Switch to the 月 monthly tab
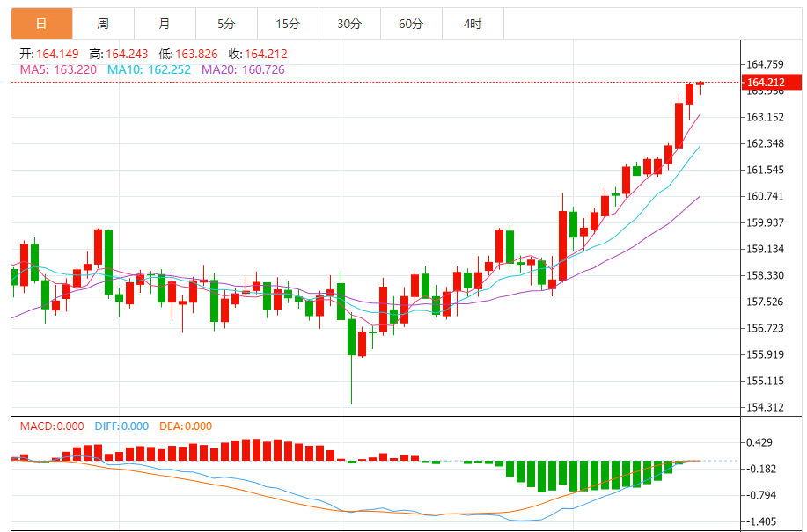Viewport: 807px width, 532px height. tap(165, 24)
